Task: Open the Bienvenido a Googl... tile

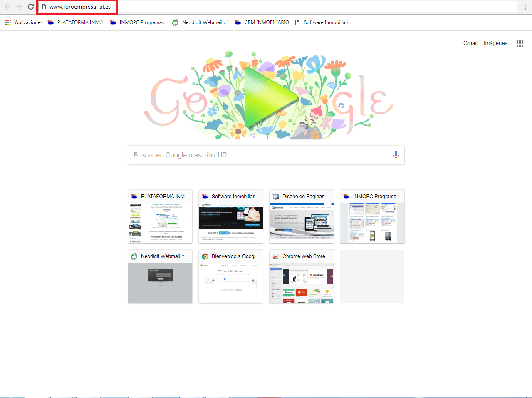Action: click(231, 276)
